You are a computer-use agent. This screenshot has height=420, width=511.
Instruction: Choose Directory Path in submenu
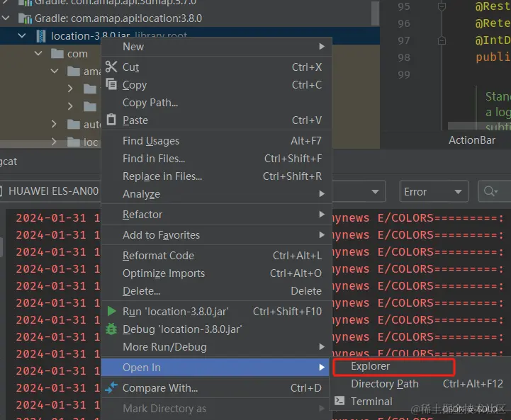421,384
